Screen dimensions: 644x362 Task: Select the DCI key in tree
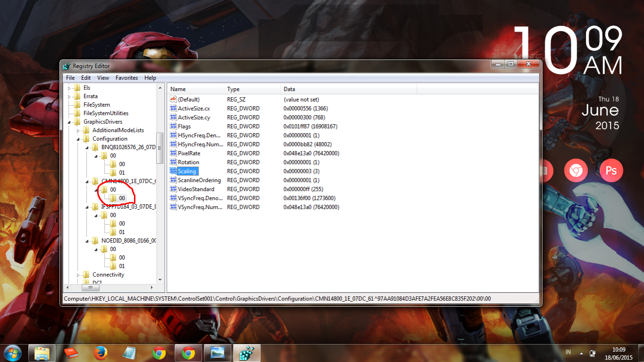[97, 282]
